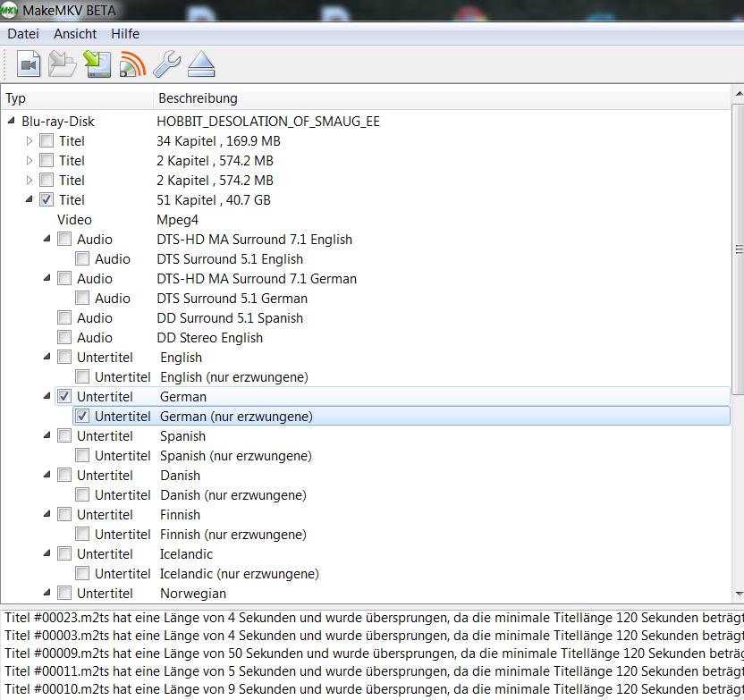The width and height of the screenshot is (744, 700).
Task: Check the Danish (nur erzwungene) subtitle
Action: tap(82, 494)
